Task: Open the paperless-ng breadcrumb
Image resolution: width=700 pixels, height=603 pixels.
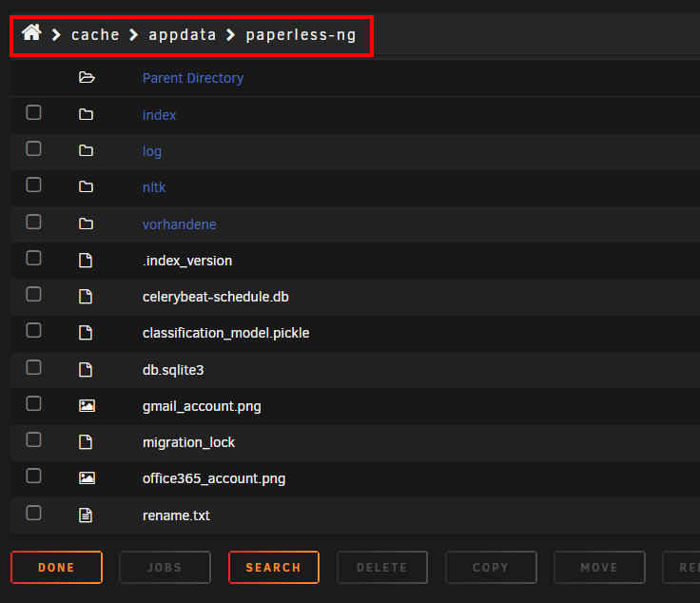Action: pyautogui.click(x=301, y=35)
